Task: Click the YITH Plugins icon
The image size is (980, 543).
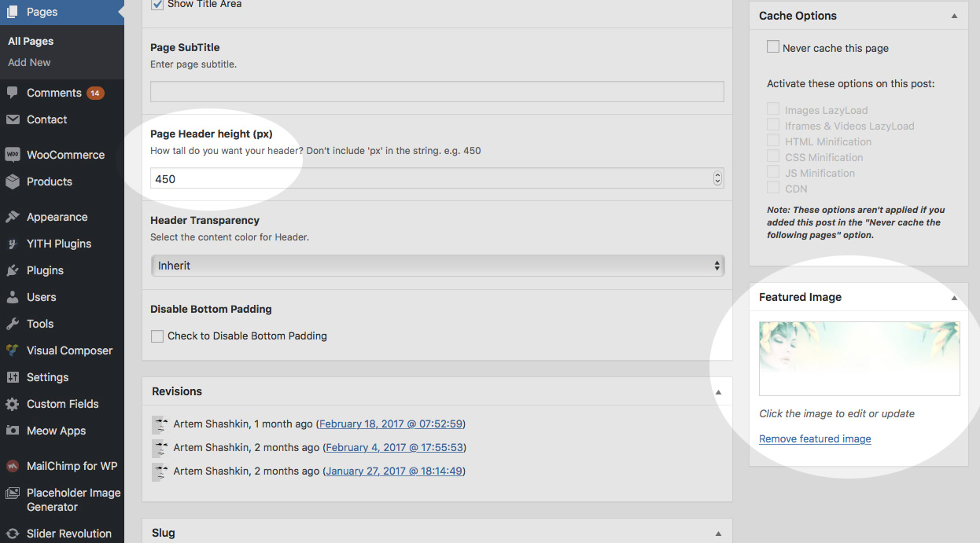Action: (12, 244)
